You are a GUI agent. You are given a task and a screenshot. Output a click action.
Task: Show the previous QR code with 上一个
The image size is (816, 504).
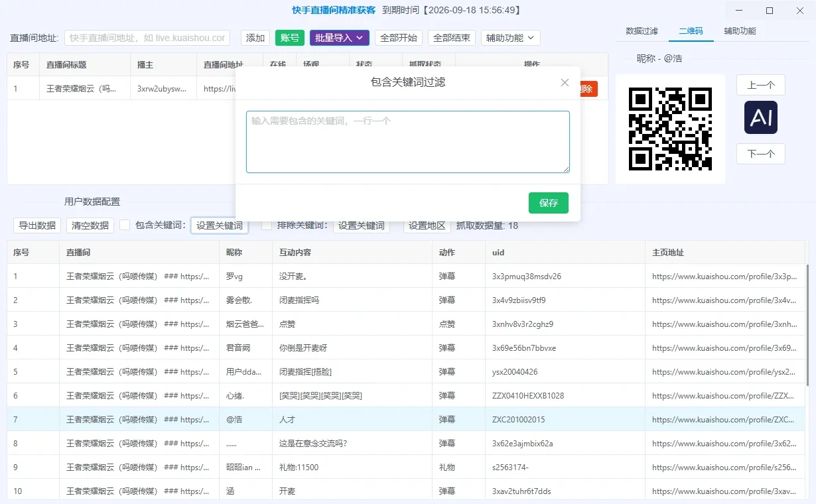point(761,85)
